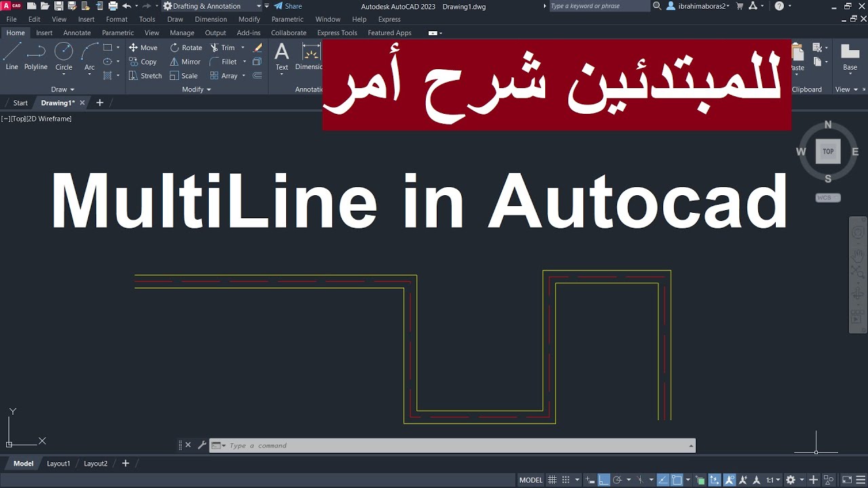Toggle object snap tracking
This screenshot has width=868, height=488.
pyautogui.click(x=663, y=480)
